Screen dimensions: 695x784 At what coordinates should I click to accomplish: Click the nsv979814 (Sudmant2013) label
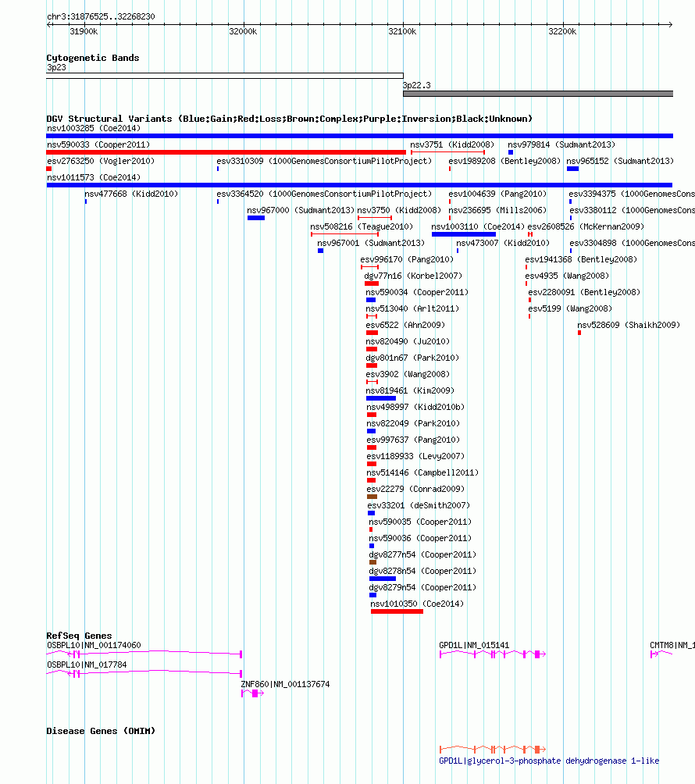tap(561, 145)
